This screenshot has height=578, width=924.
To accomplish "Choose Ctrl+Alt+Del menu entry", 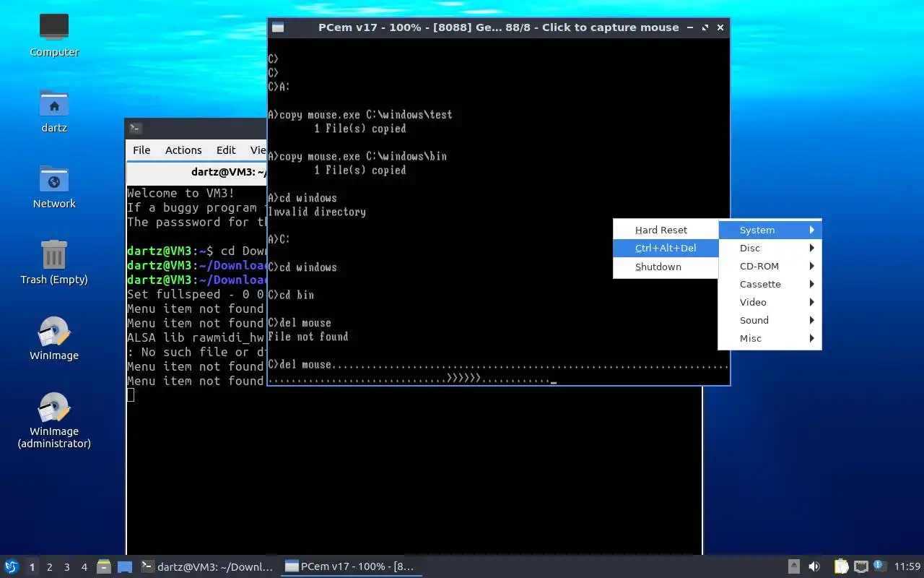I will pos(666,248).
